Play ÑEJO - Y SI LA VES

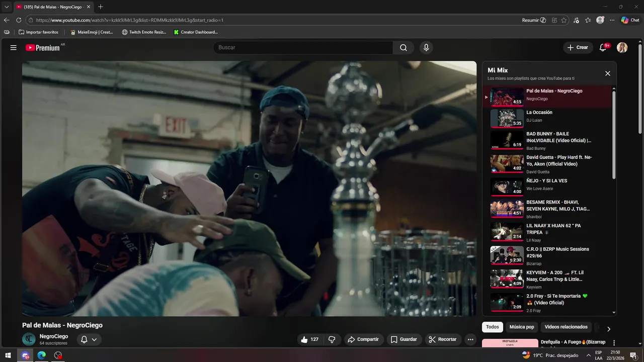click(x=548, y=186)
